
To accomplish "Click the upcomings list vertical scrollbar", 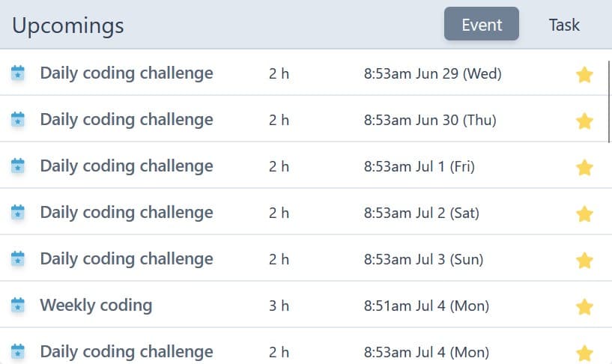I will 609,101.
